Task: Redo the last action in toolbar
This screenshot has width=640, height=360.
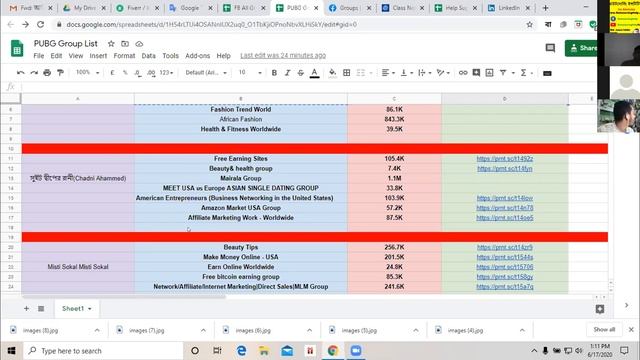Action: point(34,73)
